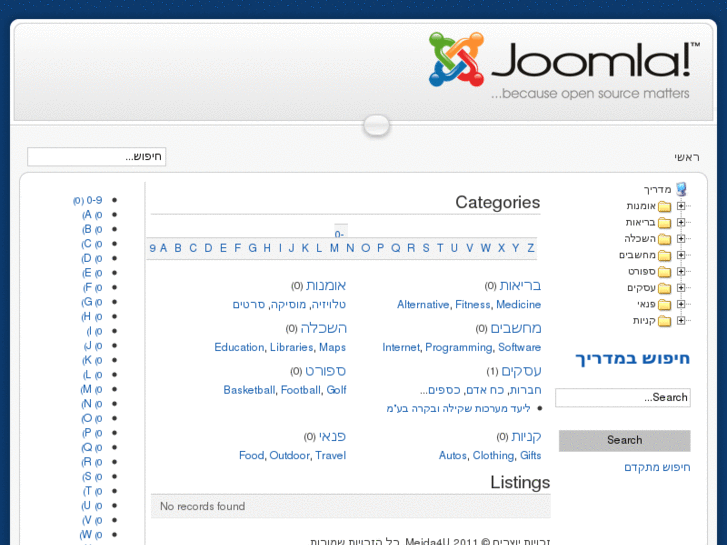Select letter A in the alphabet bar
Image resolution: width=727 pixels, height=545 pixels.
[x=163, y=248]
